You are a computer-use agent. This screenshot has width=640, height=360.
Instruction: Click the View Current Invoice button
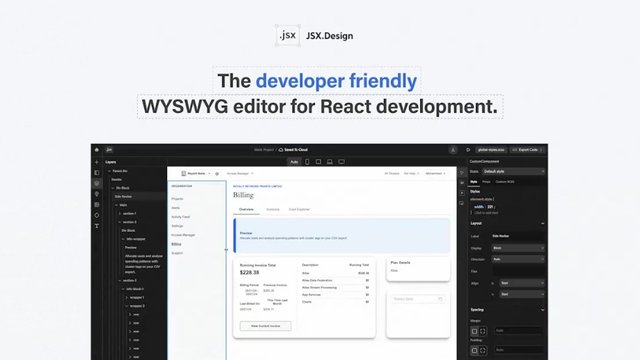pos(265,326)
